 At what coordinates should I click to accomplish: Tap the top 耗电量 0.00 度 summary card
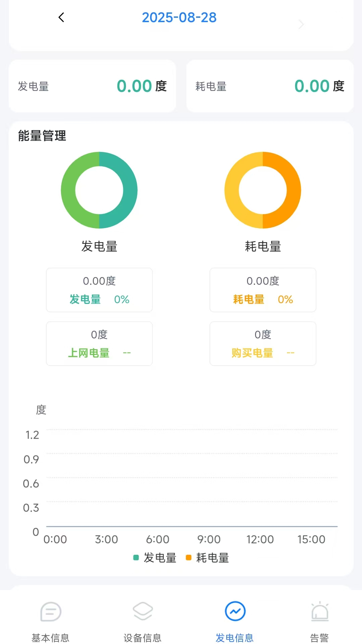pos(270,86)
